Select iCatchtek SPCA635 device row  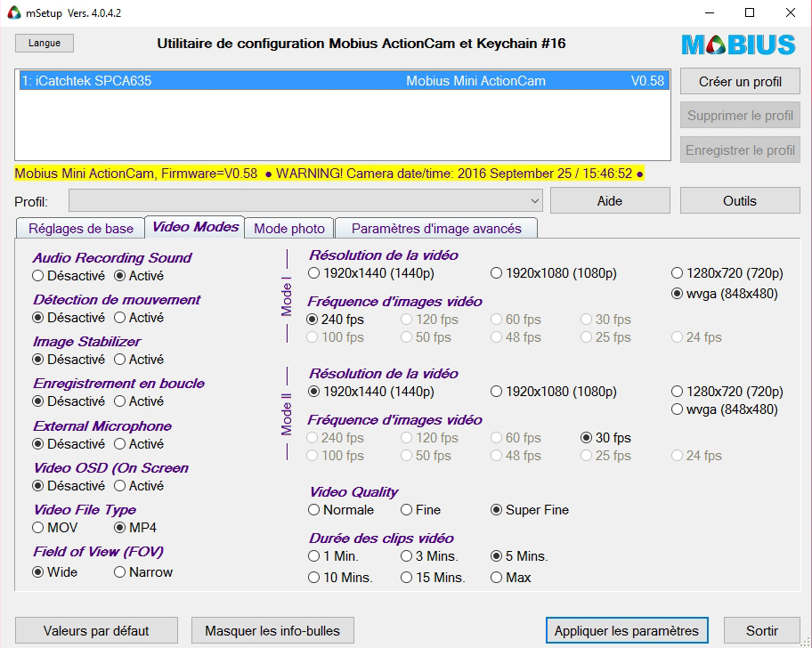345,81
